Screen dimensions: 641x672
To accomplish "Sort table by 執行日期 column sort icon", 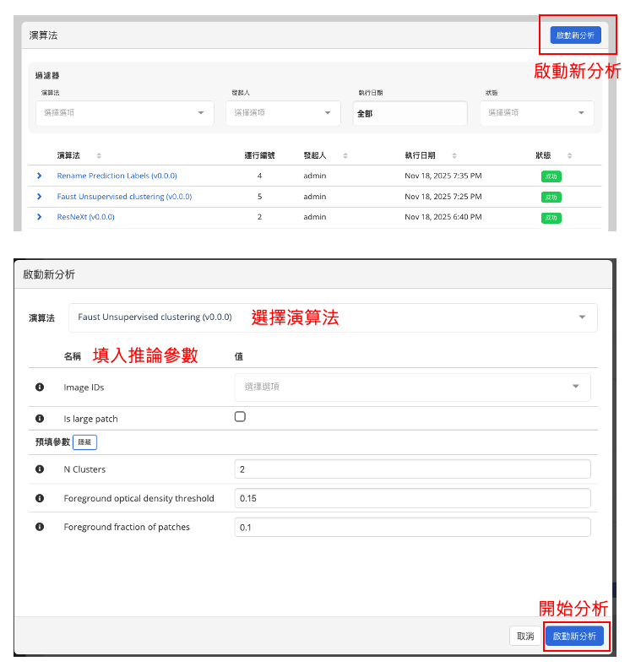I will click(454, 156).
